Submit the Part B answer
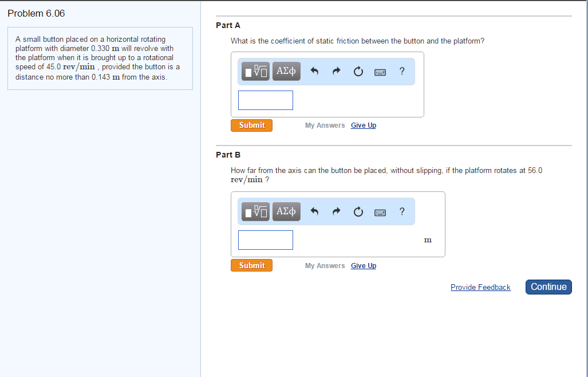Image resolution: width=588 pixels, height=377 pixels. pos(251,265)
